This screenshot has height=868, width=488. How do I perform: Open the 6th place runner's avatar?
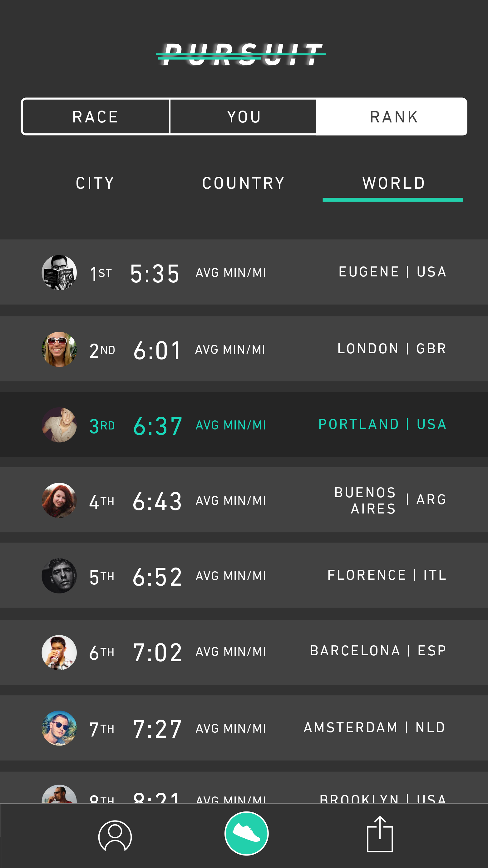click(x=59, y=653)
